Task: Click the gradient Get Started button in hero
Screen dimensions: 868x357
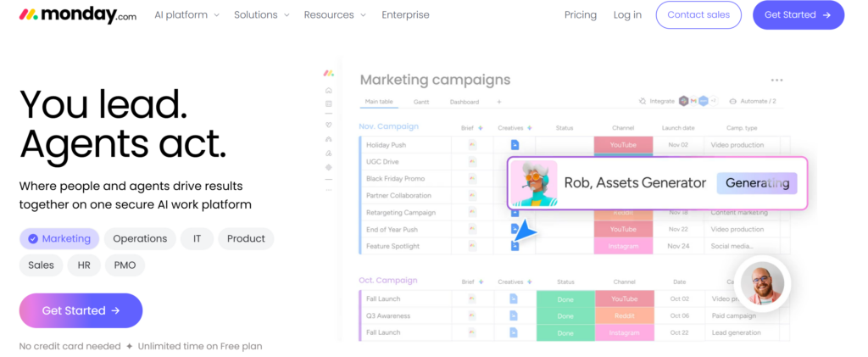Action: pyautogui.click(x=81, y=310)
